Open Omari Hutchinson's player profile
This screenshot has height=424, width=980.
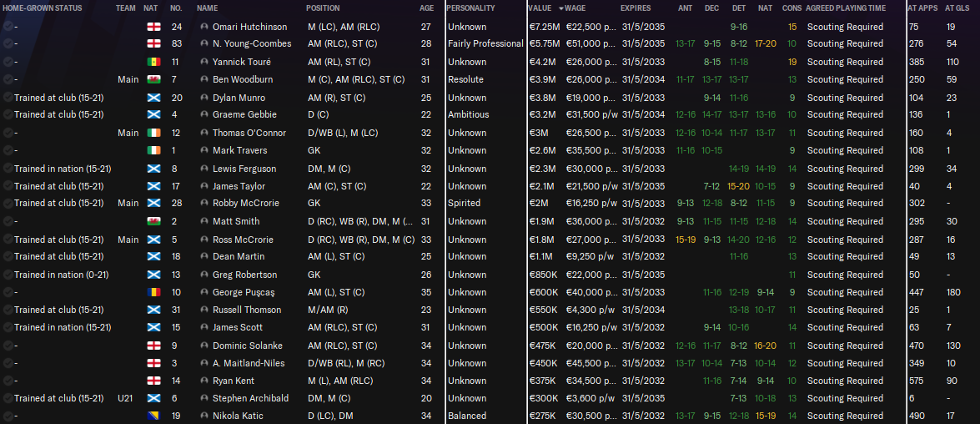point(250,27)
